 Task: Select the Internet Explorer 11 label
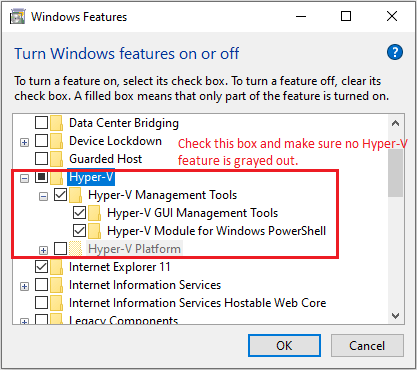tap(119, 267)
